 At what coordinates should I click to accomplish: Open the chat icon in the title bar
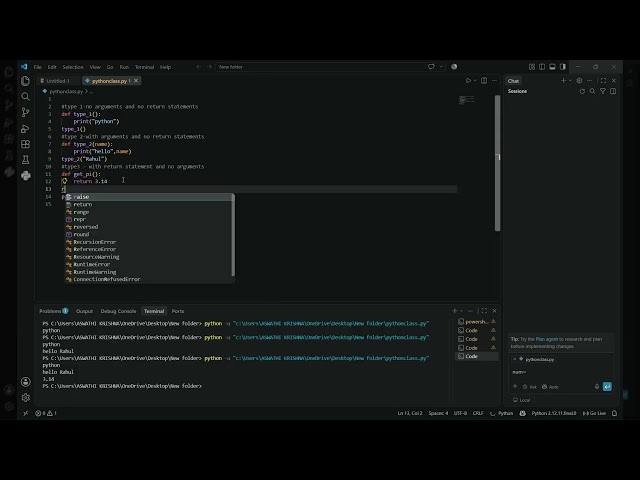point(431,67)
